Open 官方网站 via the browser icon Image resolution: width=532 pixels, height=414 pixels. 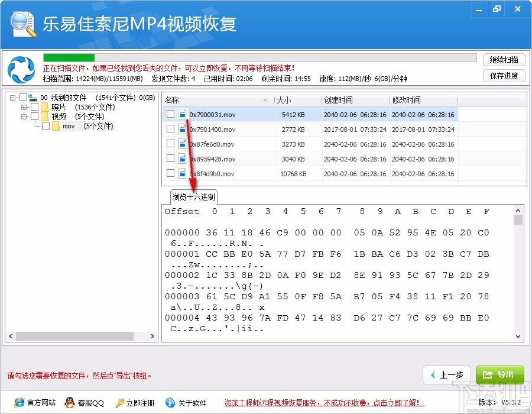click(18, 402)
